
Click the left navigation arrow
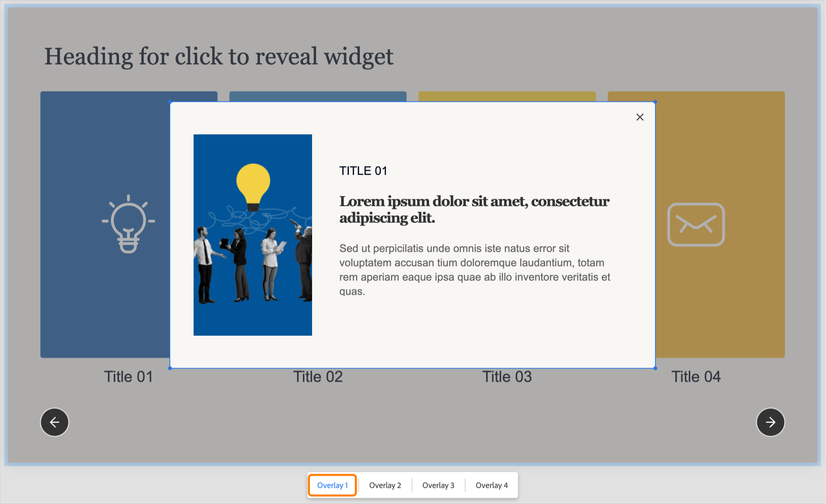[54, 423]
